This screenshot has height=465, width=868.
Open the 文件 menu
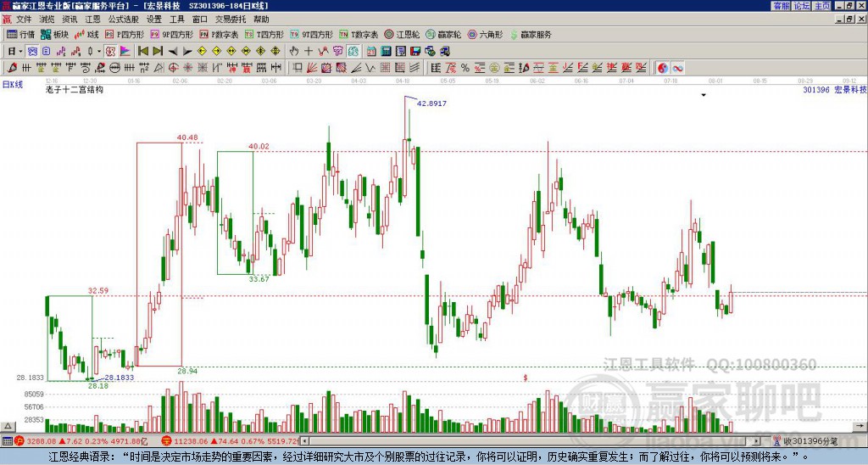24,20
